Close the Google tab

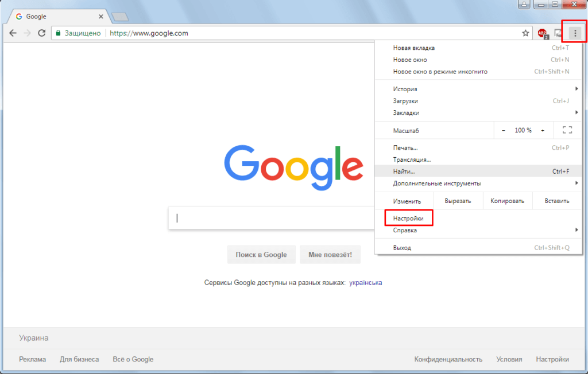pyautogui.click(x=101, y=17)
